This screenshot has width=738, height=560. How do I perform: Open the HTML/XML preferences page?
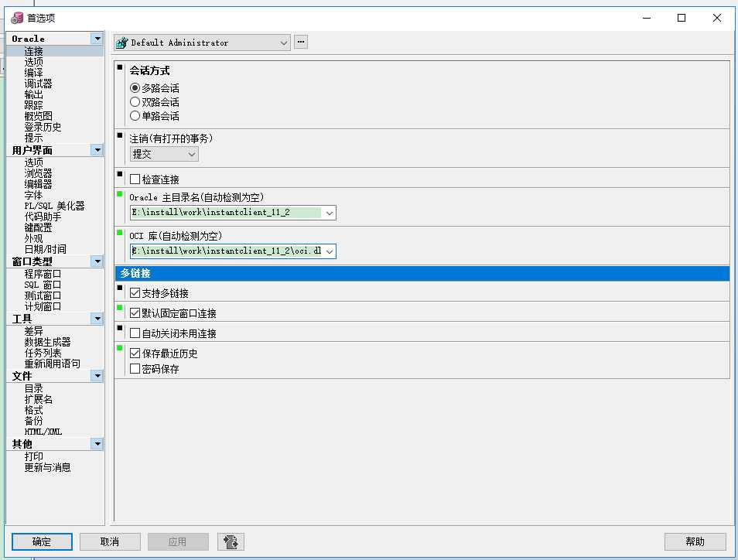tap(43, 432)
